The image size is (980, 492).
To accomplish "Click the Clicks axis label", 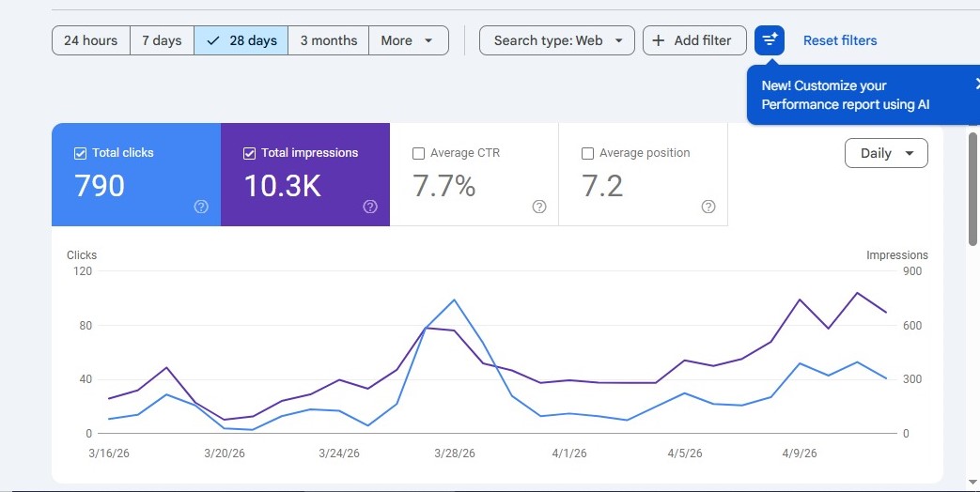I will pos(82,254).
